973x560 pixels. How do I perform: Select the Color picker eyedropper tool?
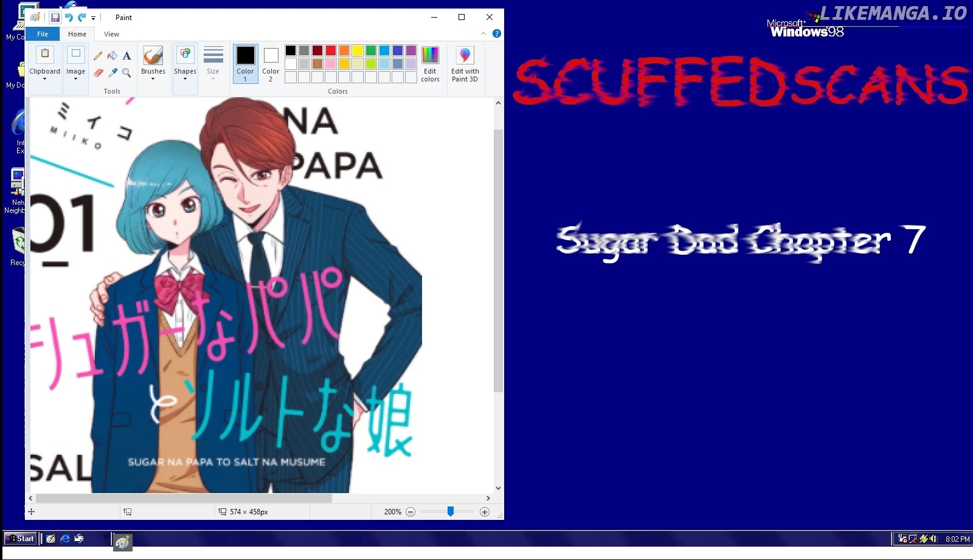click(113, 72)
